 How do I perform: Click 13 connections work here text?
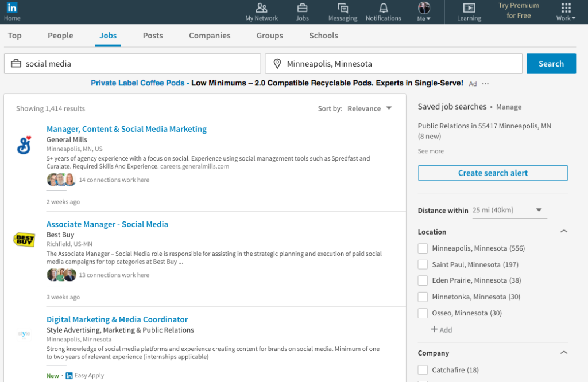click(x=114, y=275)
